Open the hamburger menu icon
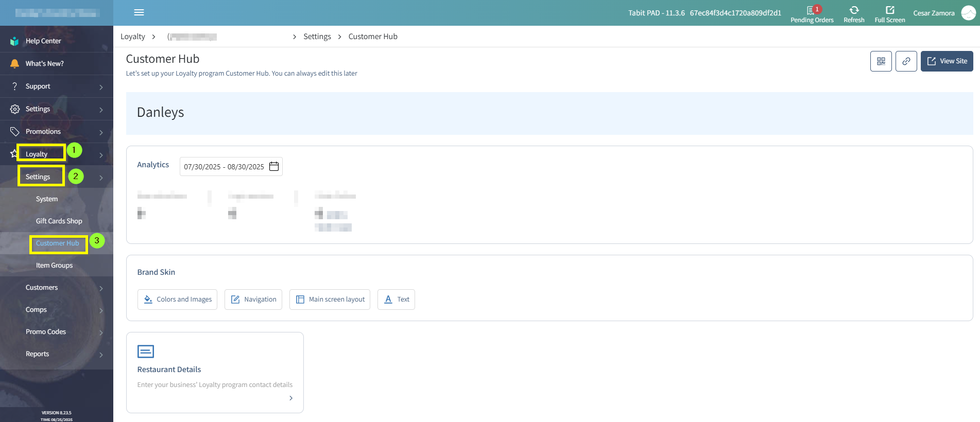The width and height of the screenshot is (980, 422). pos(139,12)
